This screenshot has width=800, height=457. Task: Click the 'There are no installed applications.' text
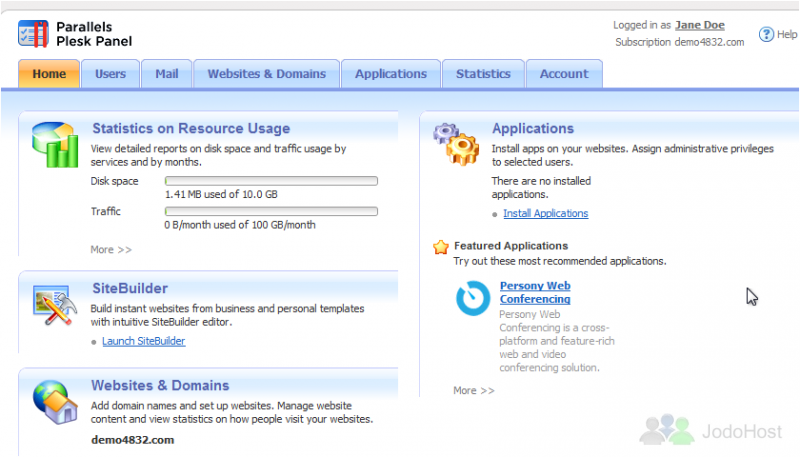tap(541, 188)
